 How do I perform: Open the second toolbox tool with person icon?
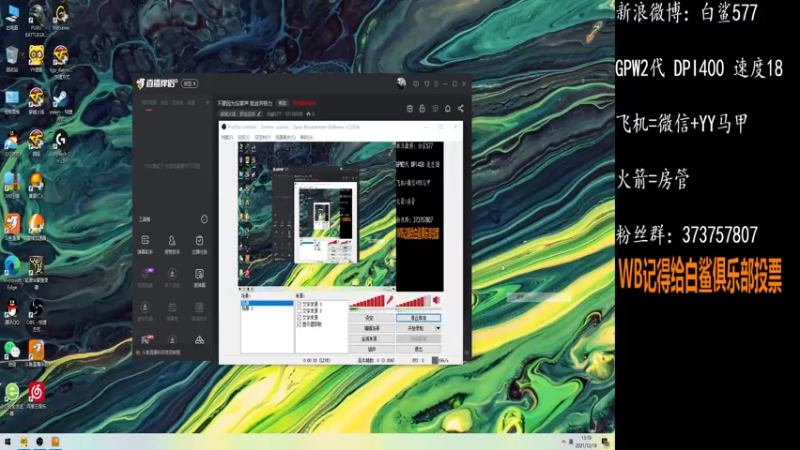coord(172,244)
